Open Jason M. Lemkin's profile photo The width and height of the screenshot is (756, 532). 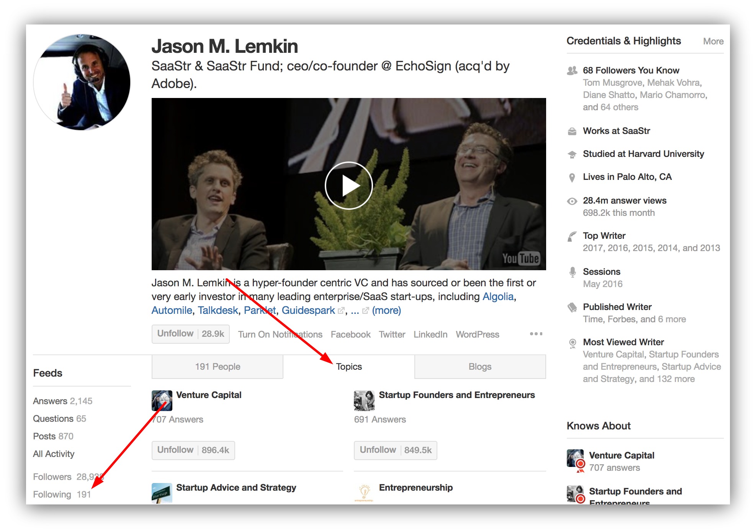[82, 82]
